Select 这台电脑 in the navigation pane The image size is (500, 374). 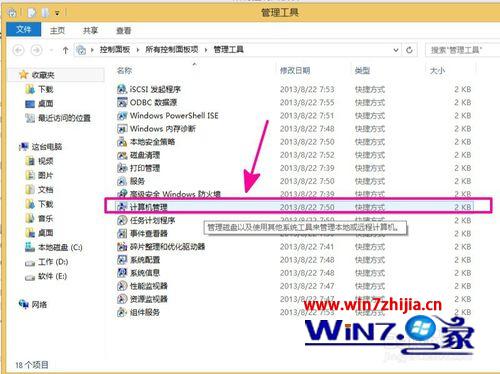47,147
